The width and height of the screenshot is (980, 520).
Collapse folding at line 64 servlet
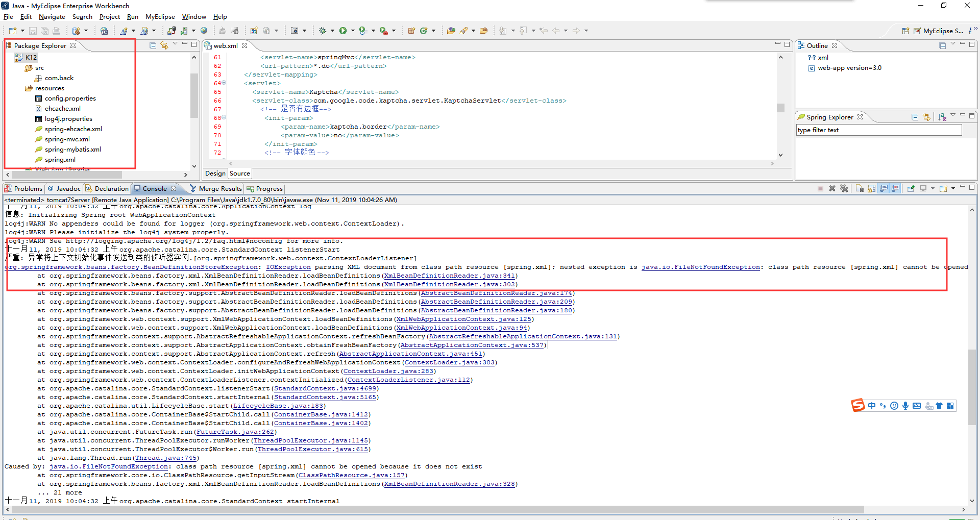(224, 83)
